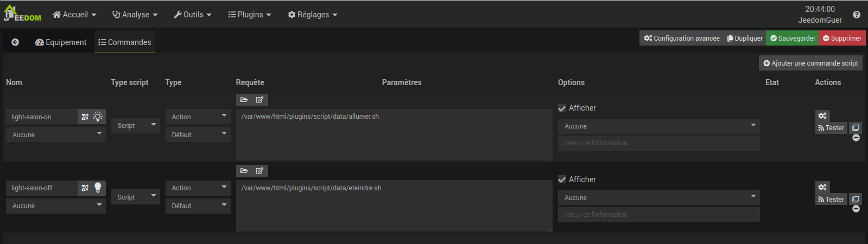This screenshot has width=868, height=244.
Task: Click the Sauvegarder button
Action: pos(793,38)
